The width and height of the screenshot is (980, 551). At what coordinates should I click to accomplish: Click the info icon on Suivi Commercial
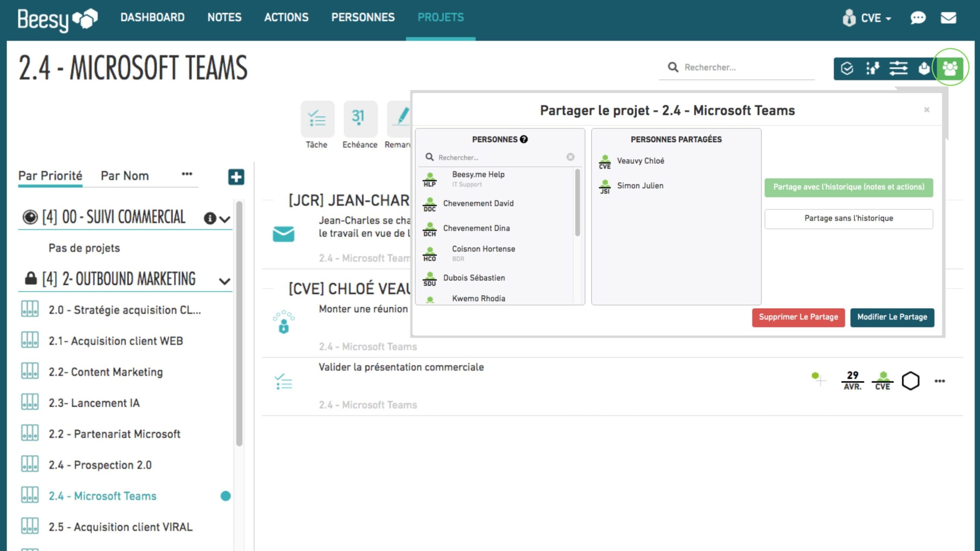pos(210,218)
